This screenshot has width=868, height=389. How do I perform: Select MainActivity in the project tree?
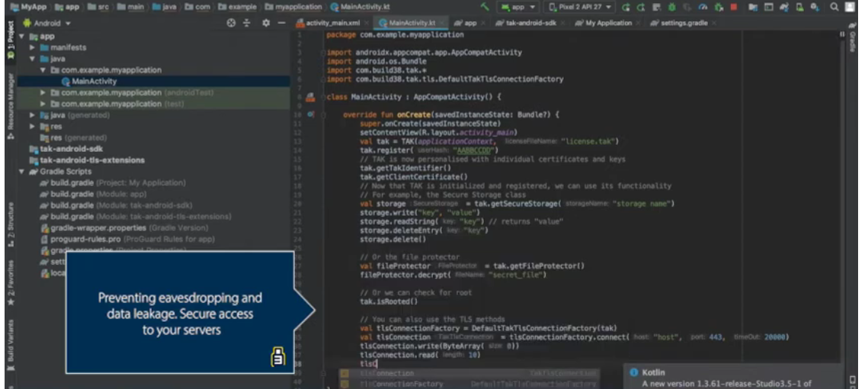153,82
